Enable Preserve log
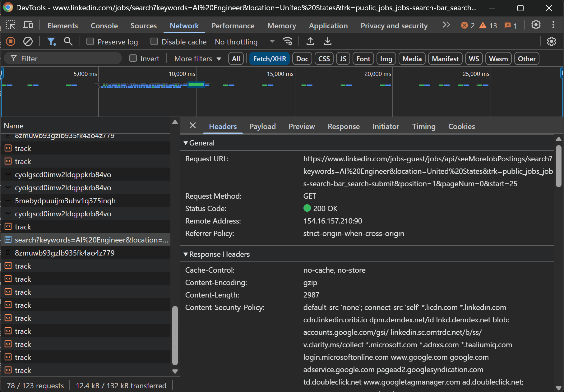The height and width of the screenshot is (392, 564). coord(90,41)
